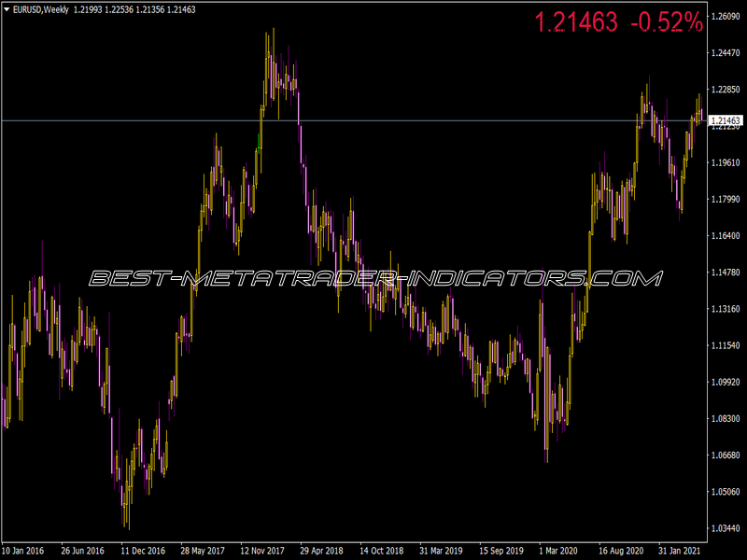747x560 pixels.
Task: Select the 1.06680 price axis label
Action: tap(726, 455)
